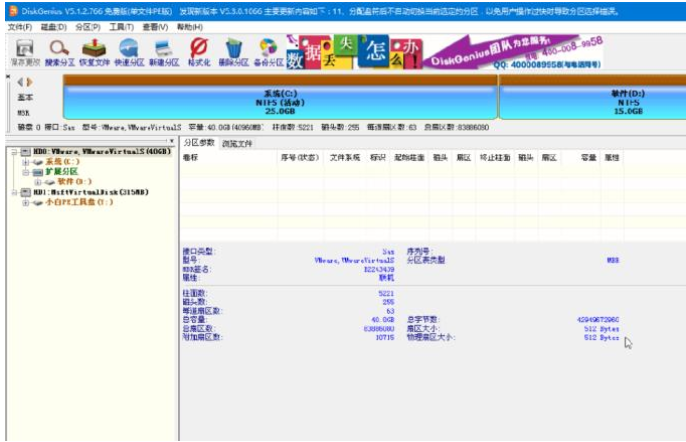Select 扩展分区 in the disk tree
The width and height of the screenshot is (686, 442).
point(62,172)
